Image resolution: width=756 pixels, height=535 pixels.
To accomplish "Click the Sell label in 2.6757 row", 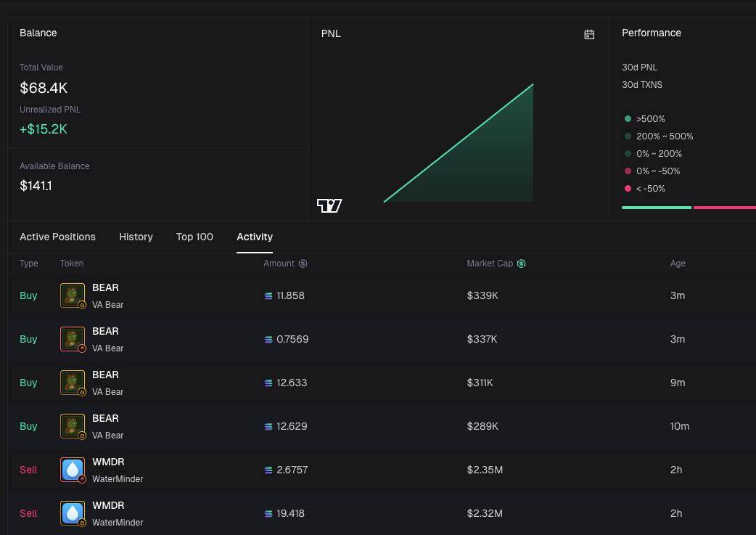I will (28, 470).
